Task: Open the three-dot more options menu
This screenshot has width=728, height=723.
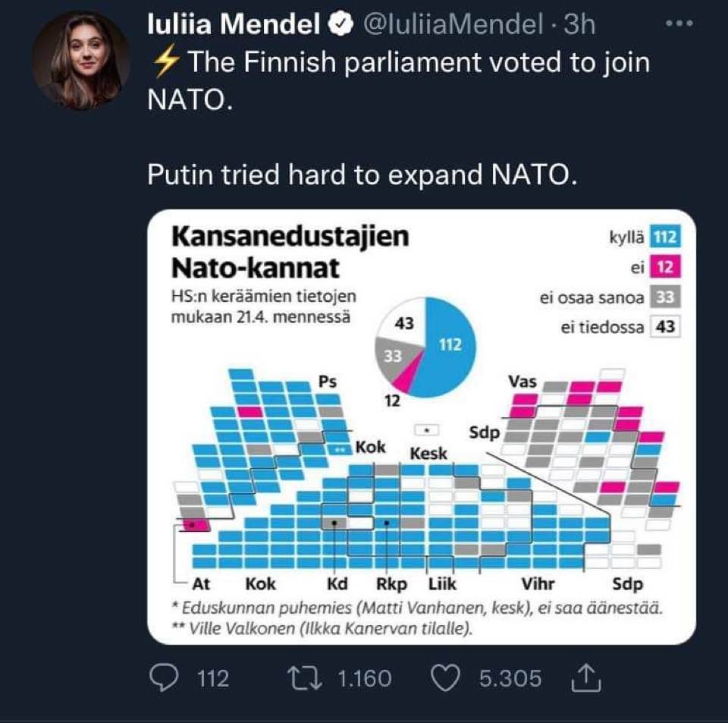Action: point(679,24)
